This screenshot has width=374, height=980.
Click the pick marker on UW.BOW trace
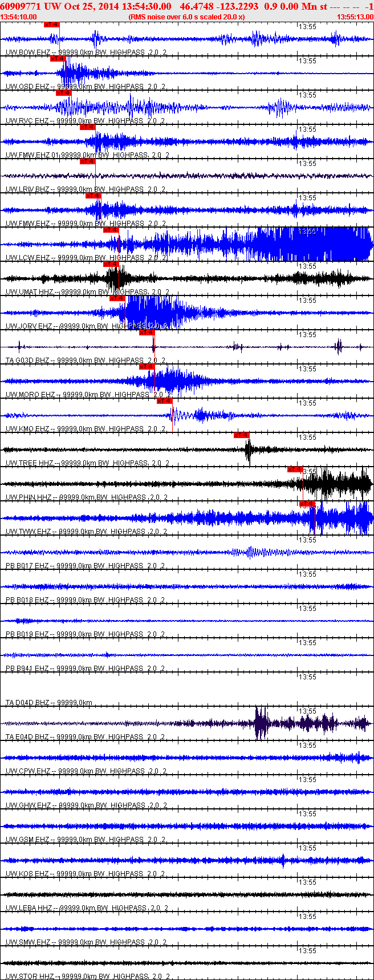[51, 25]
